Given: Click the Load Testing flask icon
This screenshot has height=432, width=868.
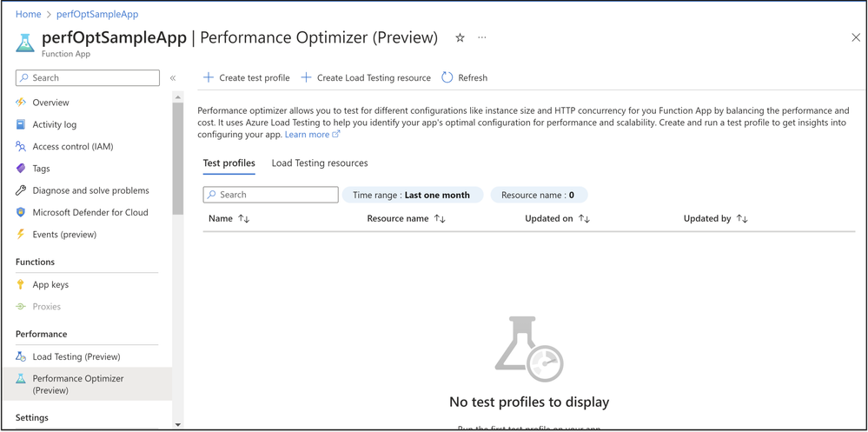Looking at the screenshot, I should [x=21, y=356].
